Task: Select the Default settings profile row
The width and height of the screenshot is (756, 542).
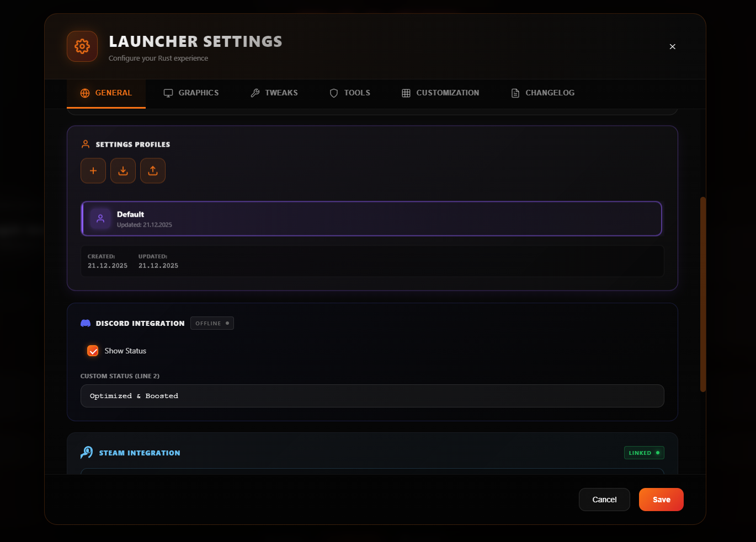Action: 372,219
